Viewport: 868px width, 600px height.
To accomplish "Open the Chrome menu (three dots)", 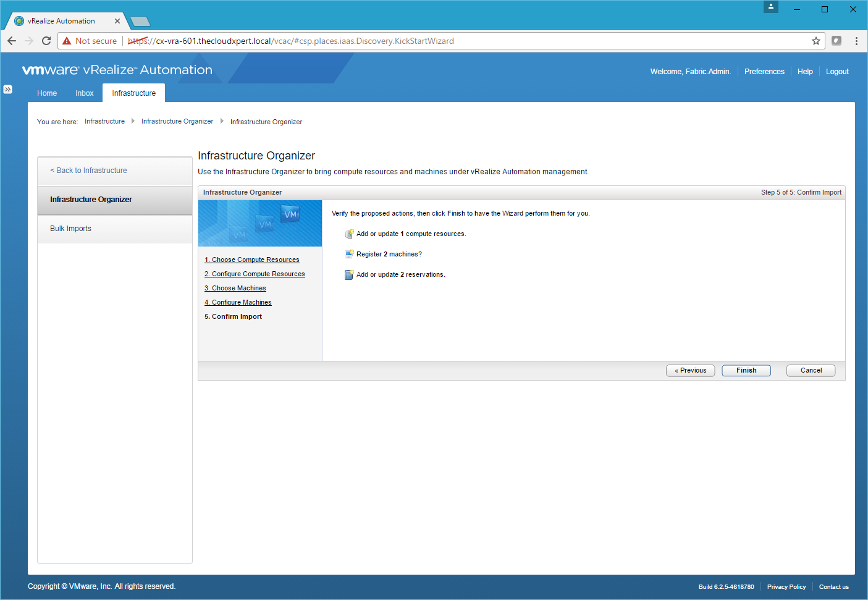I will pyautogui.click(x=856, y=41).
